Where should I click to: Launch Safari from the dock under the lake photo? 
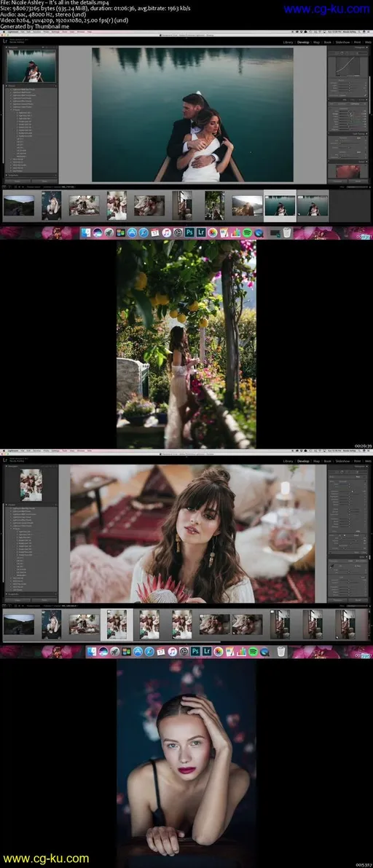click(x=144, y=232)
